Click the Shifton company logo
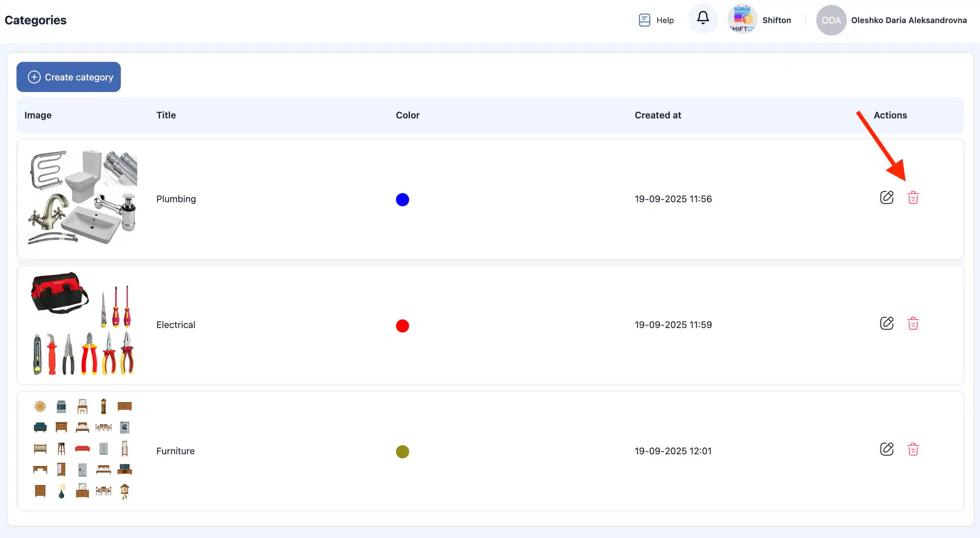 742,19
